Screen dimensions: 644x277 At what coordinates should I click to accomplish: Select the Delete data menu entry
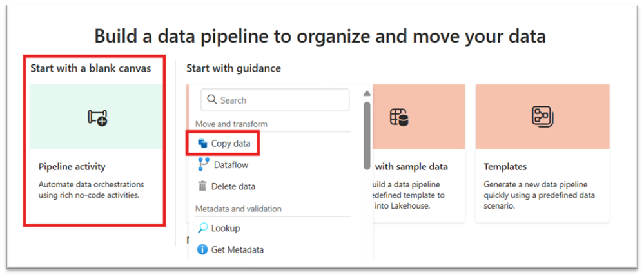pyautogui.click(x=233, y=186)
